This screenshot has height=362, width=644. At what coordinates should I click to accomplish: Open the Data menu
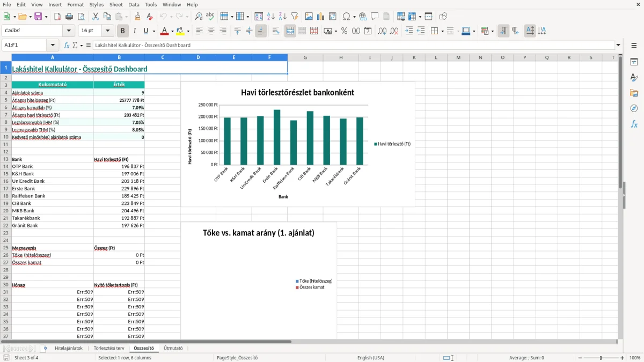[x=134, y=4]
